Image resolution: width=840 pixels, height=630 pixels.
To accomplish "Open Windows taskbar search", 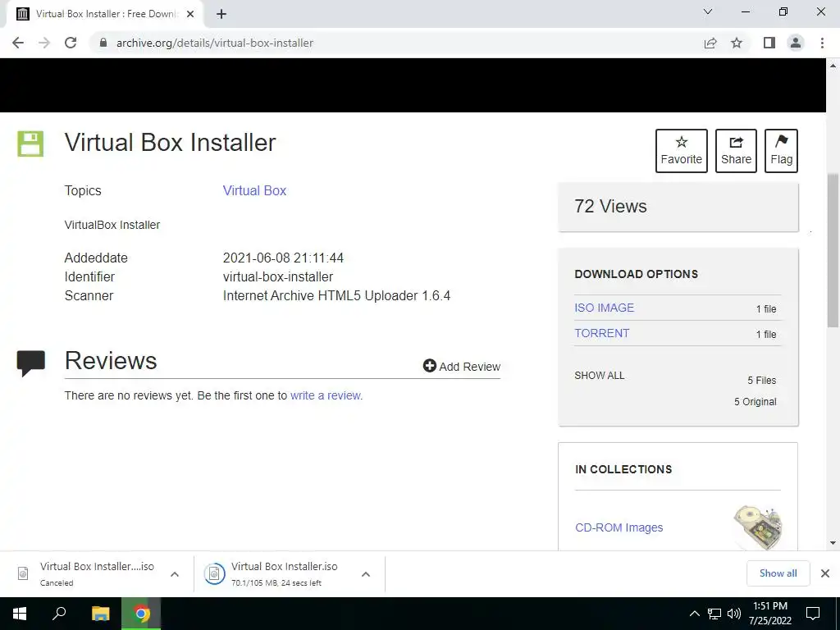I will [x=59, y=614].
